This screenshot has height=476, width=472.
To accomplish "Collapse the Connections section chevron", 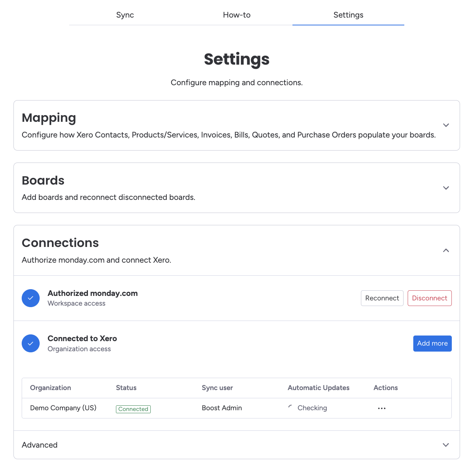I will point(446,250).
